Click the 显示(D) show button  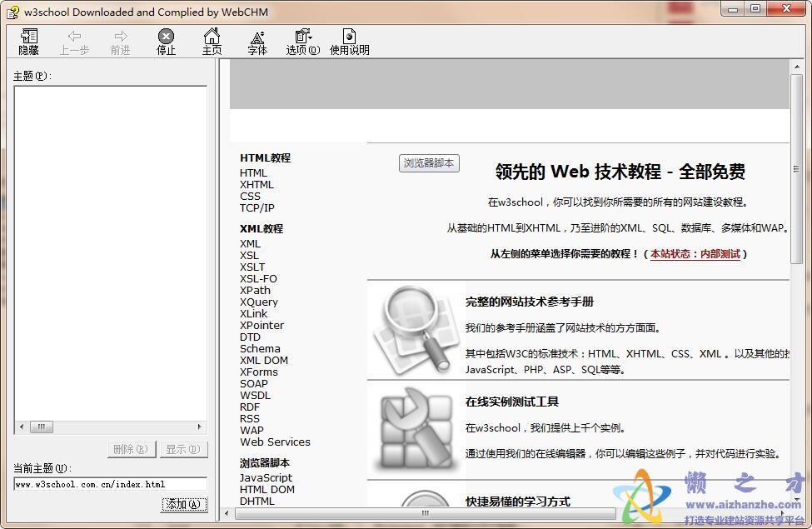point(183,449)
